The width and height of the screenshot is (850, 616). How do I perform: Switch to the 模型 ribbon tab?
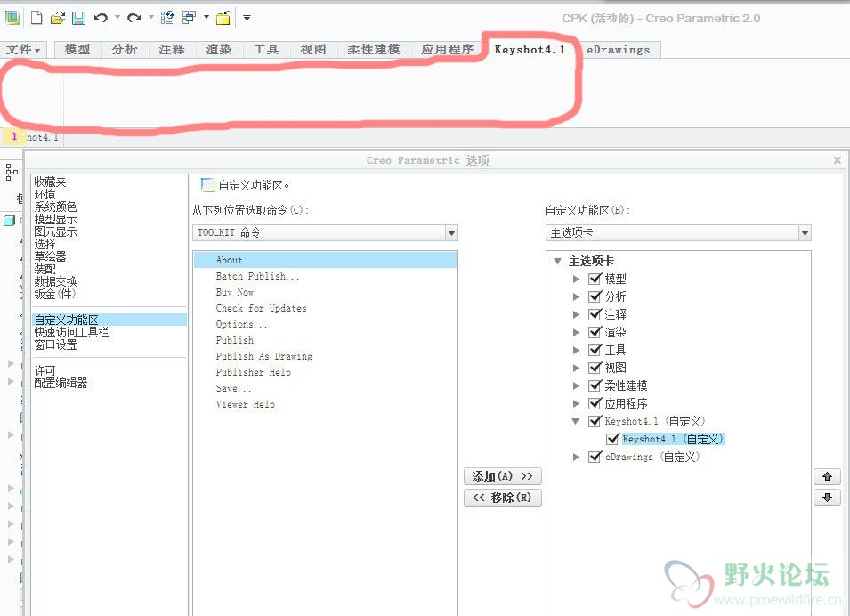[x=77, y=49]
